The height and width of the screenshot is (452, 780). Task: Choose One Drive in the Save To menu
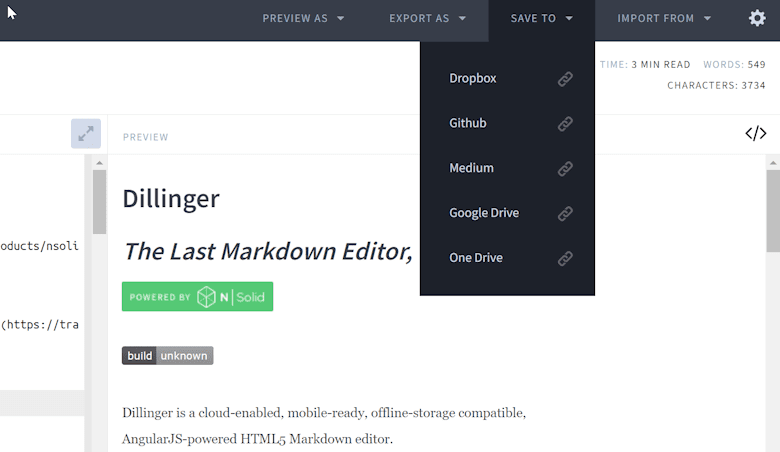(476, 258)
